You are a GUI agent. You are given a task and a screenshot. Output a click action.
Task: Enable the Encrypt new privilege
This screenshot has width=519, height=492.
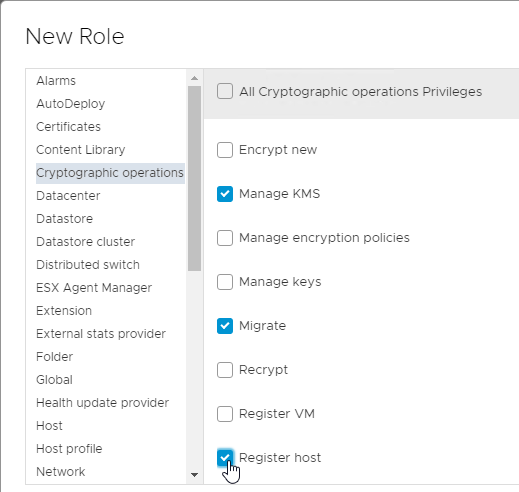[x=225, y=150]
